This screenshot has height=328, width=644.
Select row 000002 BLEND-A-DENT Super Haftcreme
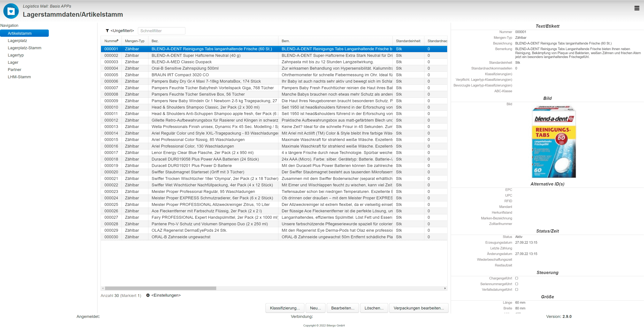[274, 55]
